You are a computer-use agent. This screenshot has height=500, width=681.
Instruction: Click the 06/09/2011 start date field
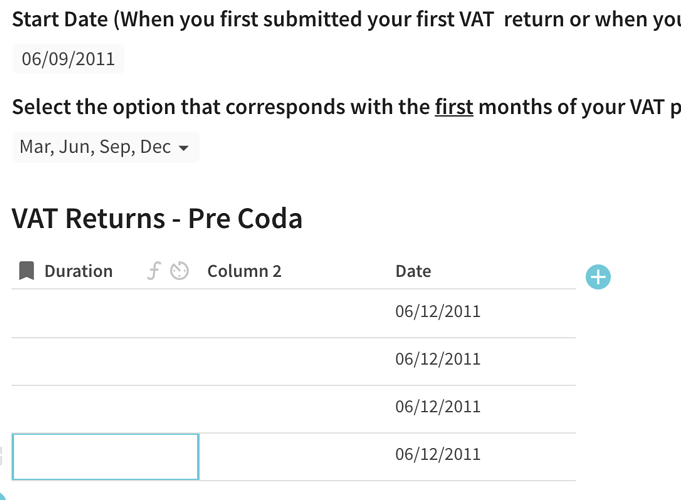coord(68,59)
